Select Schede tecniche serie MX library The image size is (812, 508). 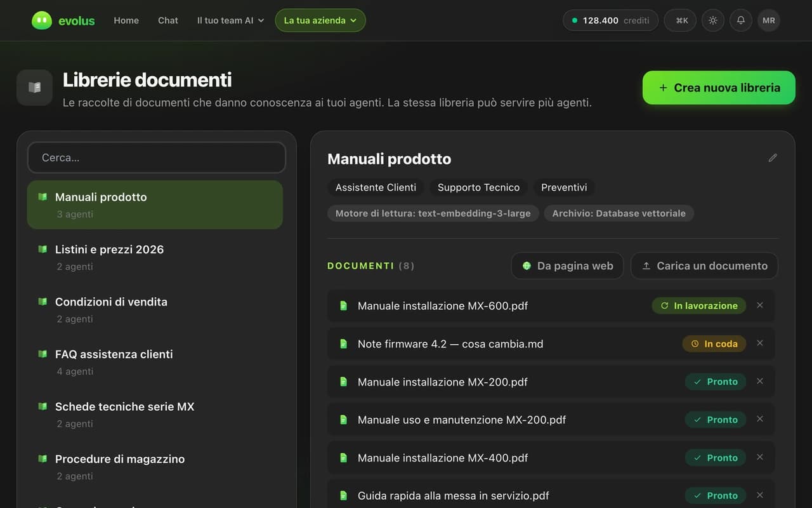click(x=155, y=414)
